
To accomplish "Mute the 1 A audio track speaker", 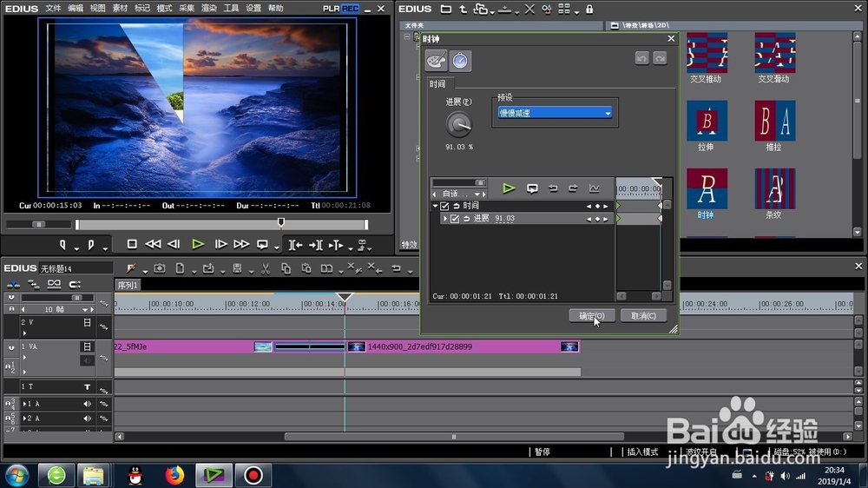I will pyautogui.click(x=87, y=404).
